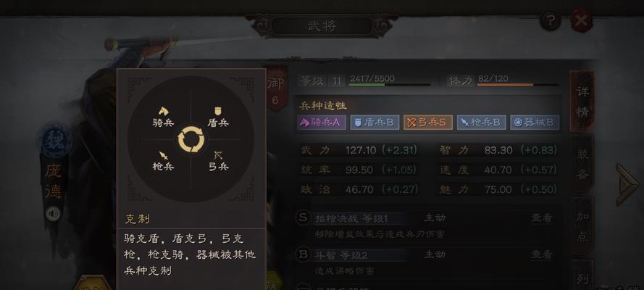Select the 弓兵 bow icon in wheel

[218, 155]
